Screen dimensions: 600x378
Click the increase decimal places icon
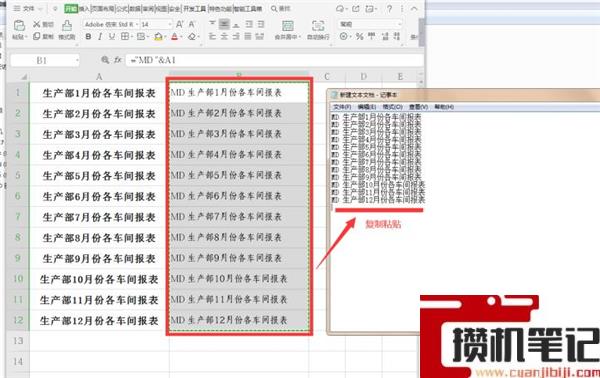[385, 36]
